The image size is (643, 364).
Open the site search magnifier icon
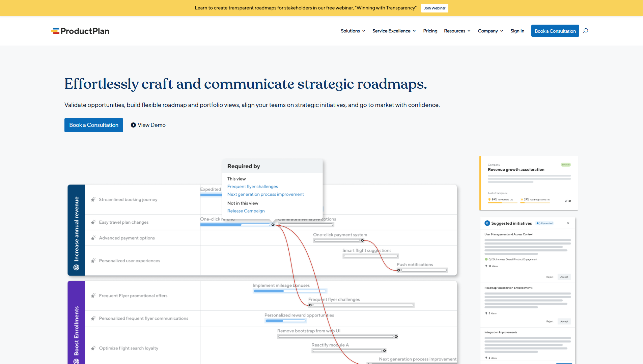585,31
